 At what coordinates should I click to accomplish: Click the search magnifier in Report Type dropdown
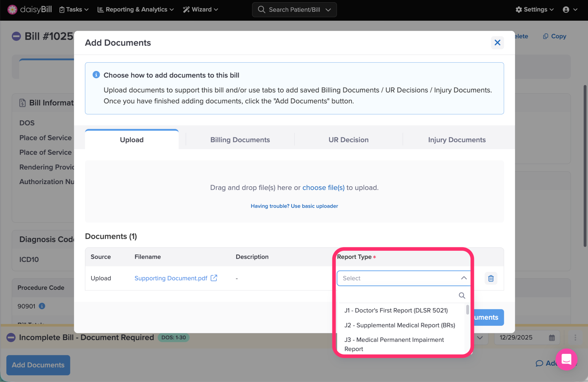[462, 296]
